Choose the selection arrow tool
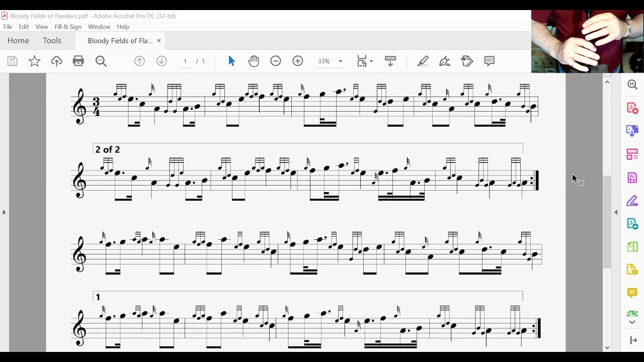644x362 pixels. pos(231,61)
